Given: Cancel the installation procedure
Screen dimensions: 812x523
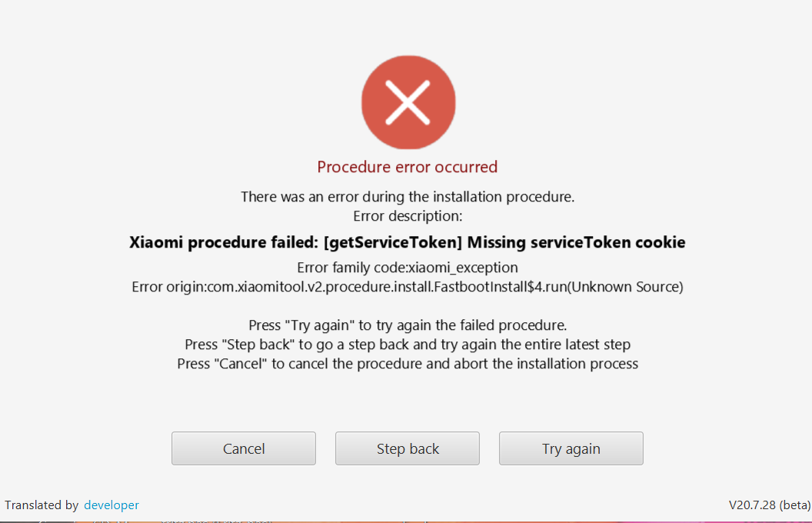Looking at the screenshot, I should click(244, 448).
